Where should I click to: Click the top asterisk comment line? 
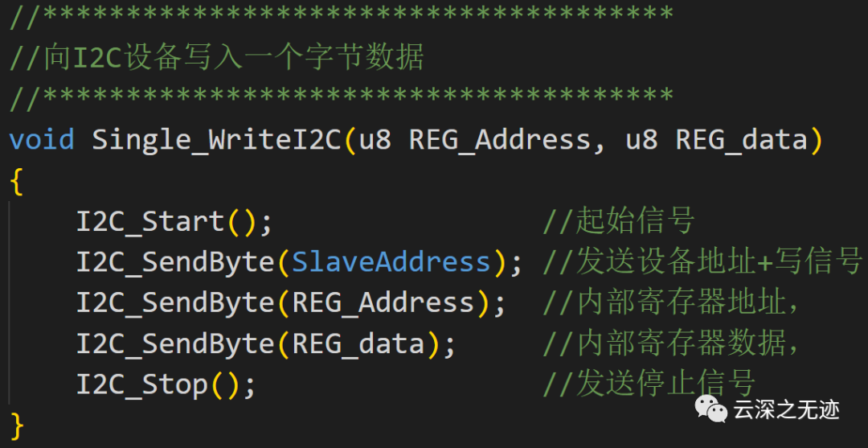click(342, 16)
